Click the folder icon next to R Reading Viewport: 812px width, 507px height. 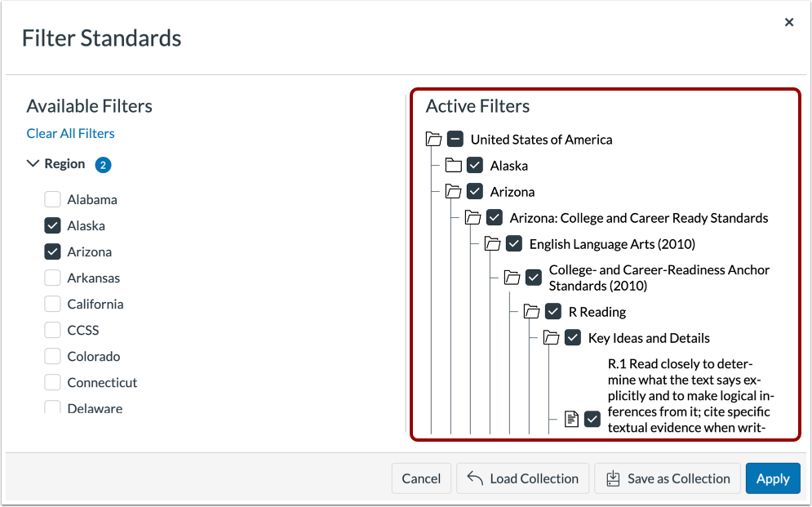(x=531, y=311)
